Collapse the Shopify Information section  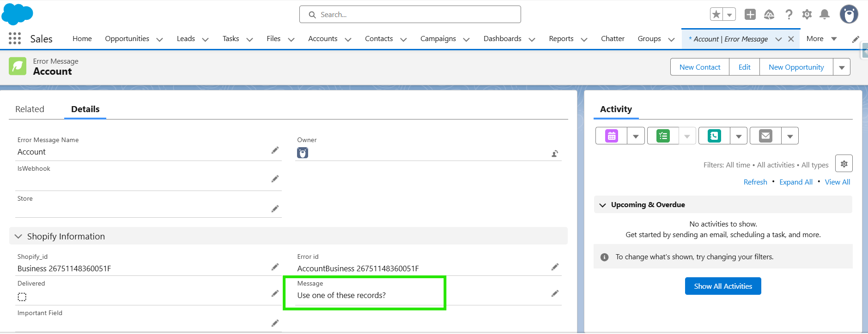point(18,236)
